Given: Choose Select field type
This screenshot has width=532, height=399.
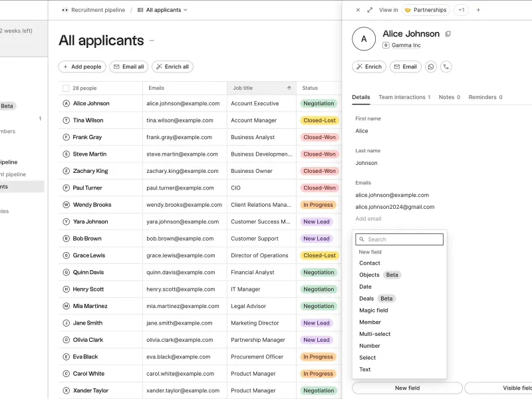Looking at the screenshot, I should tap(400, 358).
